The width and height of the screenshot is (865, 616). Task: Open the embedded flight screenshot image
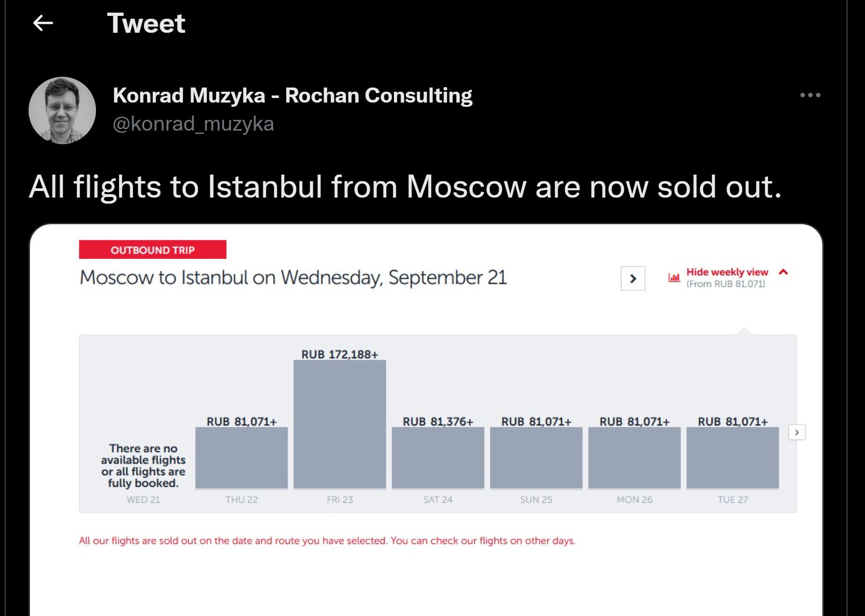pyautogui.click(x=426, y=420)
